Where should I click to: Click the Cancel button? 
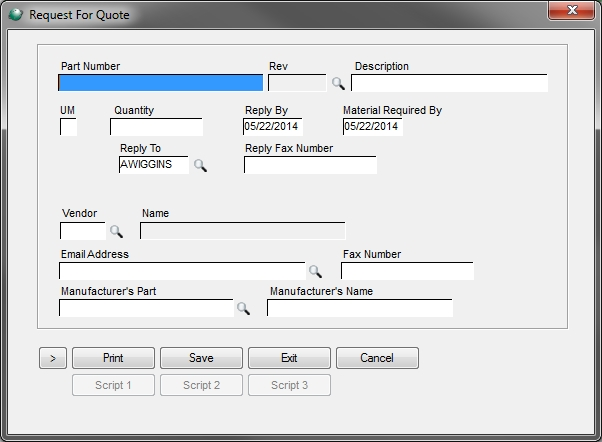pyautogui.click(x=377, y=358)
